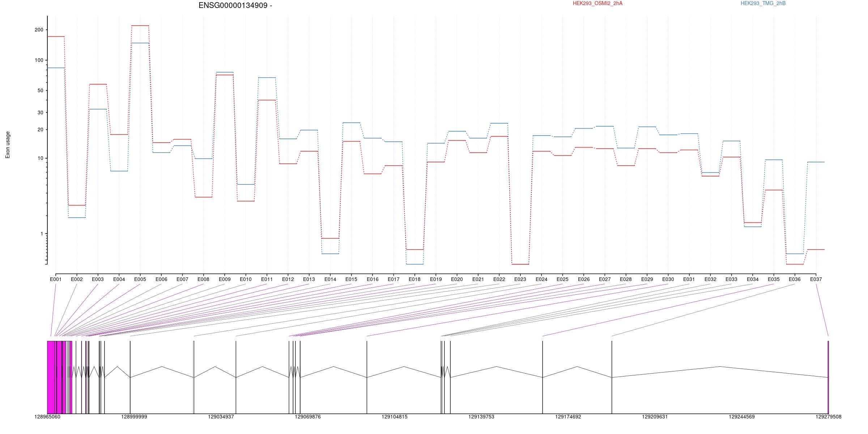This screenshot has width=868, height=434.
Task: Click the y-axis value 200
Action: [x=39, y=30]
